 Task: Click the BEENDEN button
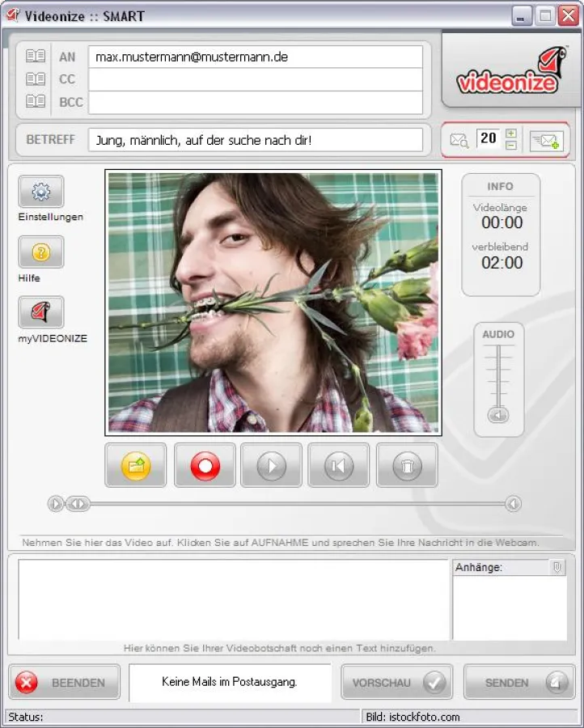coord(65,683)
